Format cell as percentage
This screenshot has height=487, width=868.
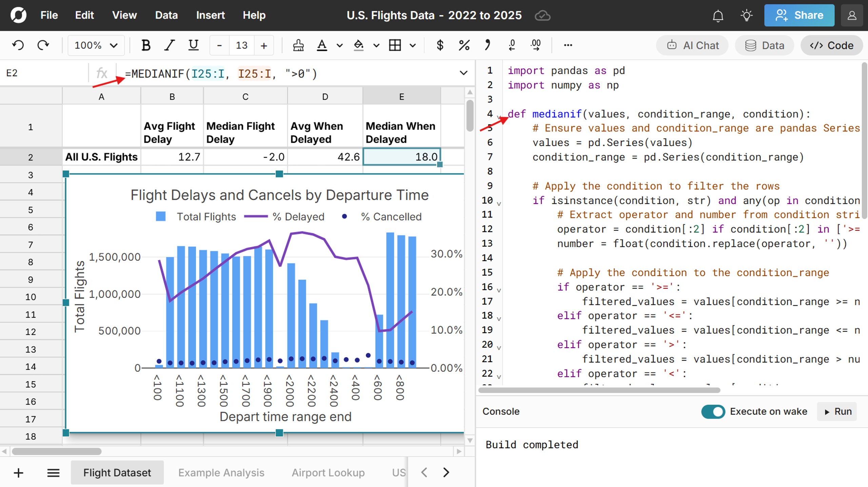click(464, 45)
